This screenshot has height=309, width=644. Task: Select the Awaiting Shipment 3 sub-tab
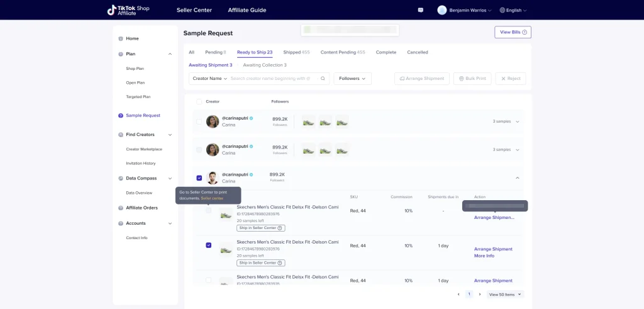click(210, 65)
